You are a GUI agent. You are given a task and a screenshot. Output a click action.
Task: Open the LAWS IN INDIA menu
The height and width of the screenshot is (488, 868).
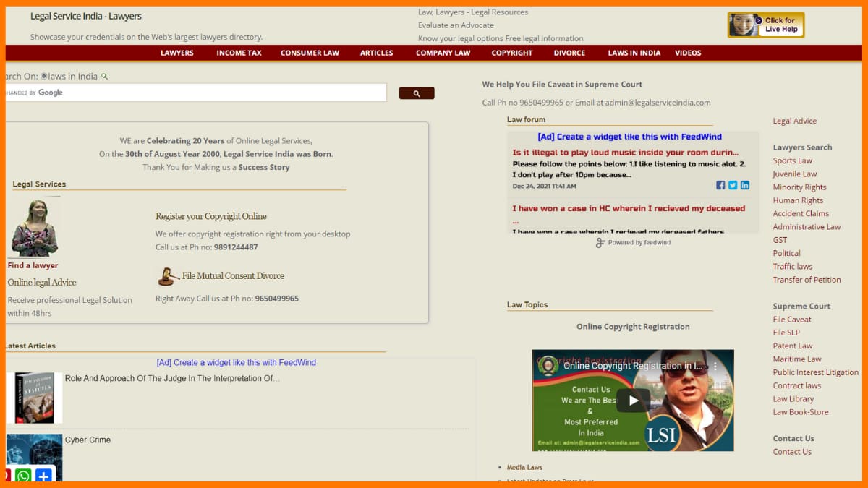[634, 53]
